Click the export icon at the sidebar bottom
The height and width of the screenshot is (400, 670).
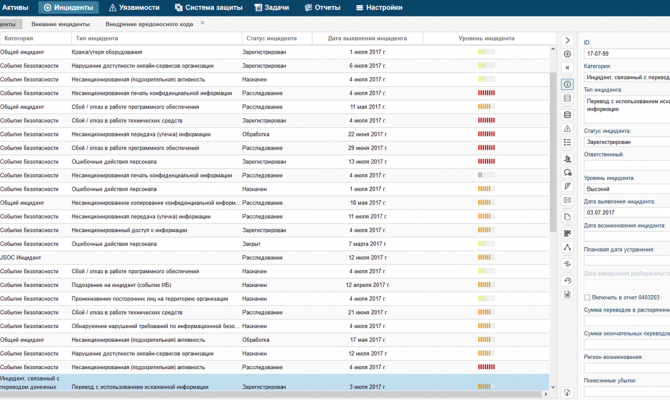567,392
